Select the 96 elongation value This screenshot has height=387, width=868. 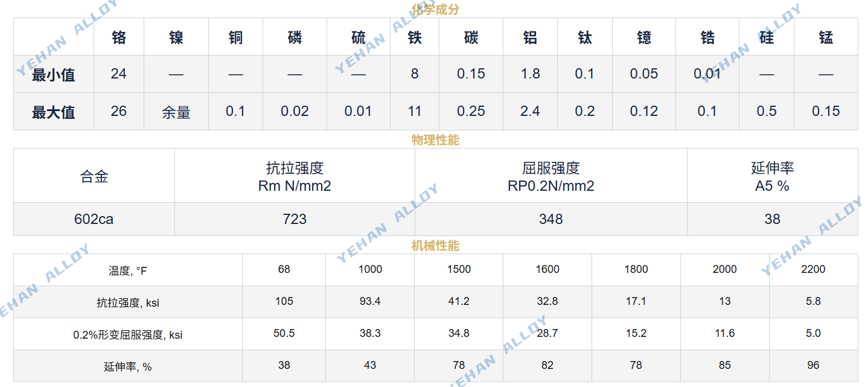pos(814,365)
